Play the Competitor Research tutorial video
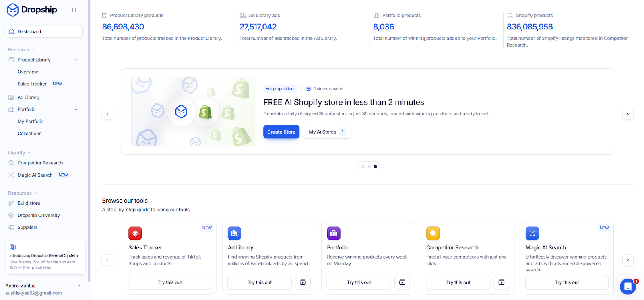This screenshot has height=300, width=644. pos(501,282)
